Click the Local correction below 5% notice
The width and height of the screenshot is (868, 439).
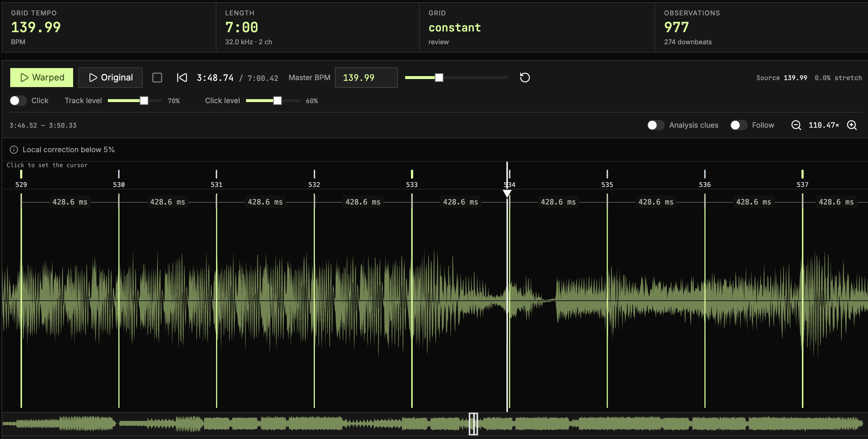(x=69, y=150)
